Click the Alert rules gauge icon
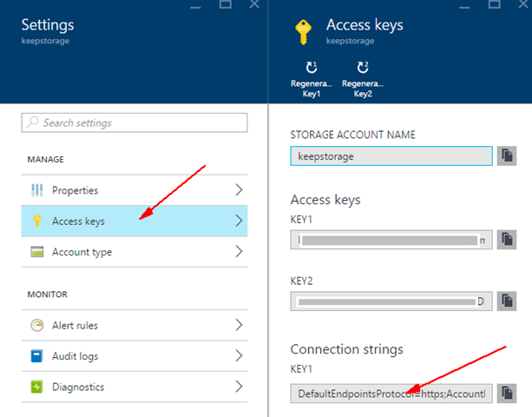Viewport: 532px width, 417px height. [x=36, y=326]
